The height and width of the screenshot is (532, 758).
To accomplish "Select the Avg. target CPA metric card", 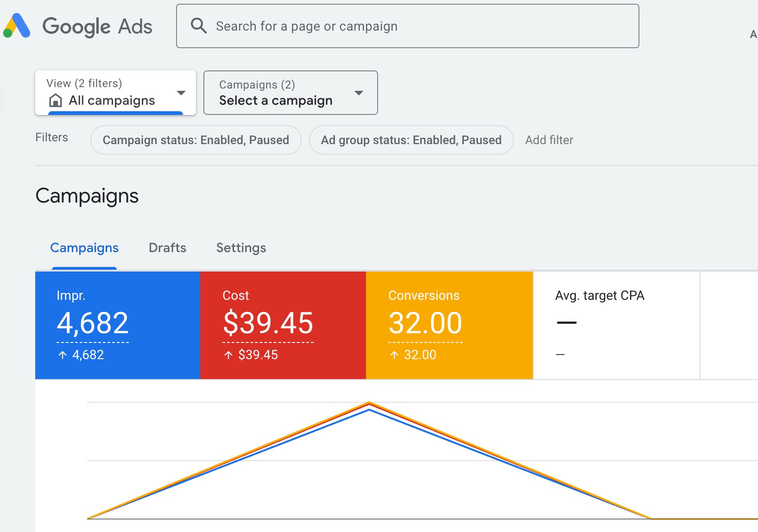I will pos(616,325).
